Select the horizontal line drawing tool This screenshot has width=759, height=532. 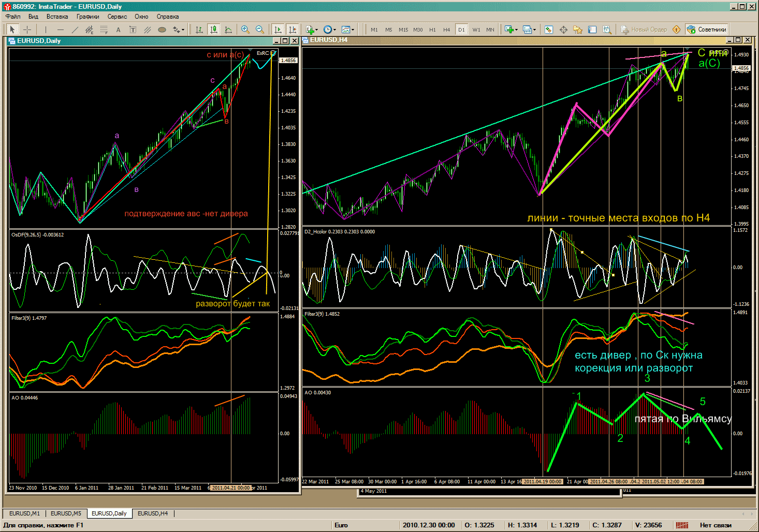pos(61,29)
